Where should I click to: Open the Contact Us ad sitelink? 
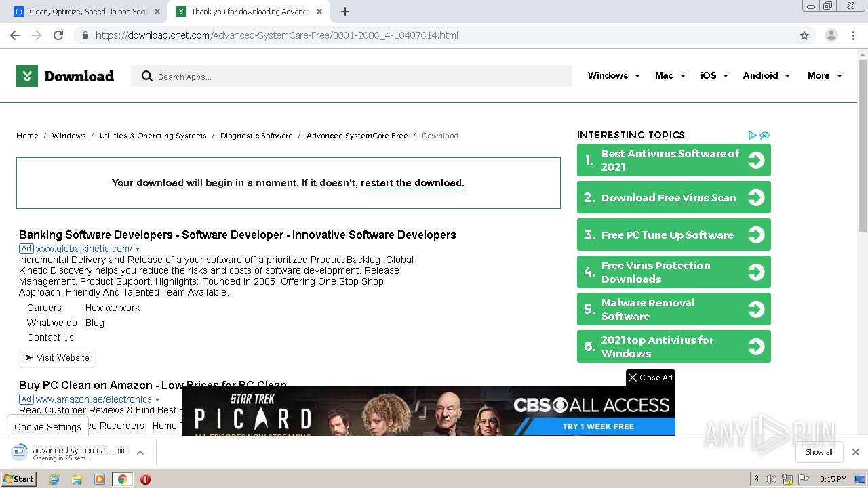tap(50, 338)
